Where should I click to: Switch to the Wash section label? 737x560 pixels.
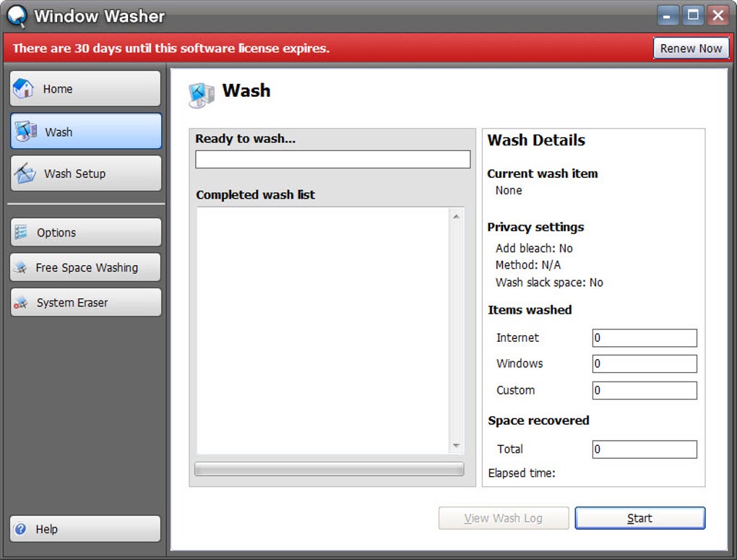coord(59,132)
